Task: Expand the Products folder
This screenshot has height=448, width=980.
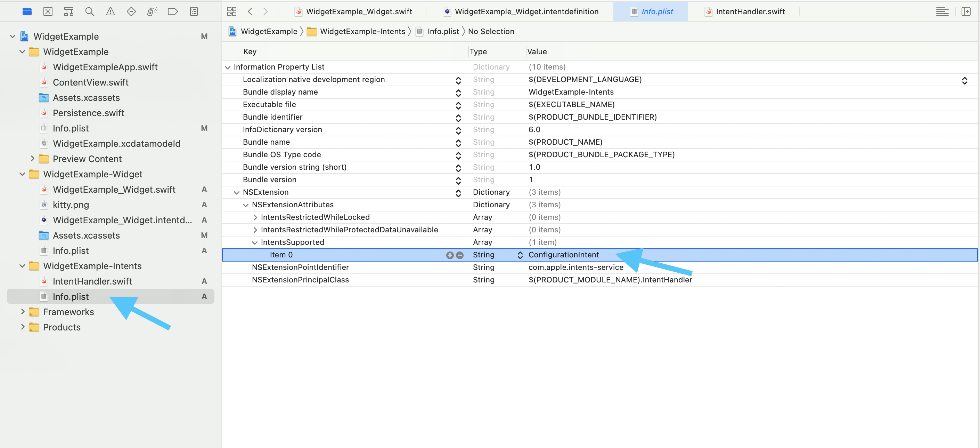Action: tap(23, 327)
